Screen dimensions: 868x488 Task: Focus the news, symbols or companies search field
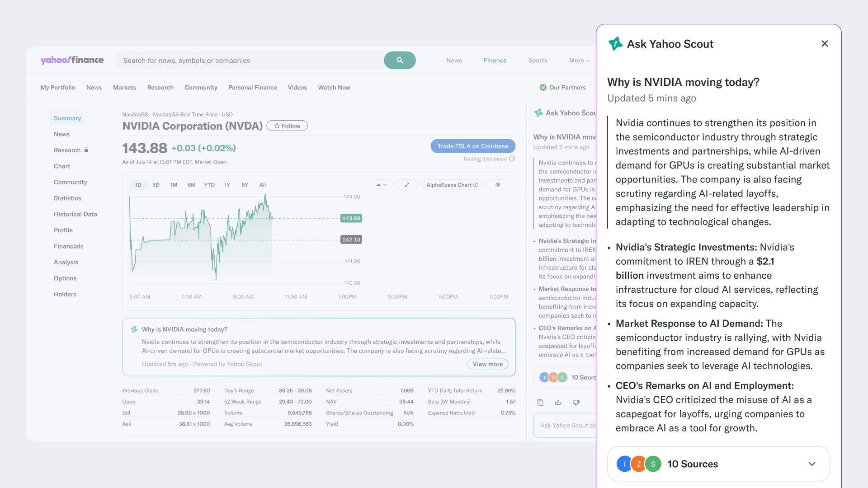248,60
